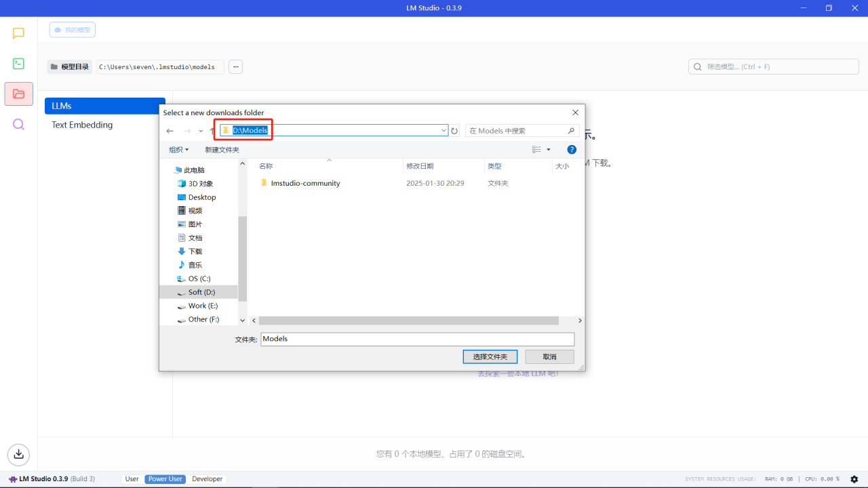
Task: Click the file list scroll-right arrow
Action: click(580, 321)
